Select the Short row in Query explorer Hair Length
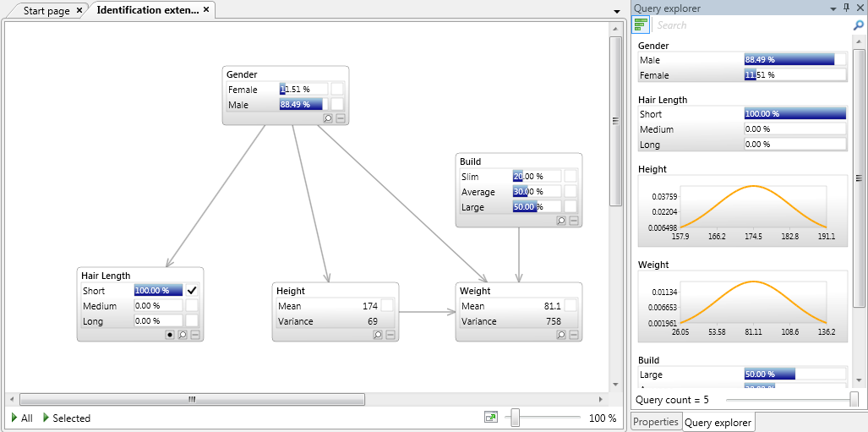This screenshot has height=432, width=868. click(742, 114)
